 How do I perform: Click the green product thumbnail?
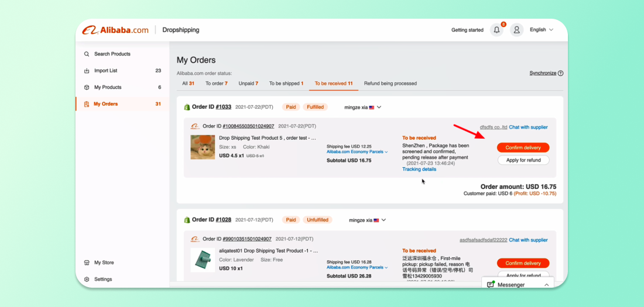[x=203, y=260]
